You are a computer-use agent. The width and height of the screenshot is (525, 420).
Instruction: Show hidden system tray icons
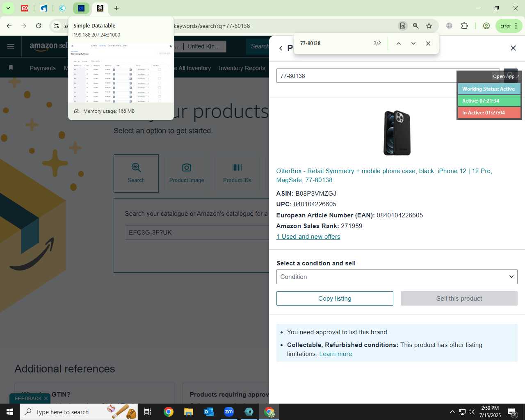coord(452,412)
